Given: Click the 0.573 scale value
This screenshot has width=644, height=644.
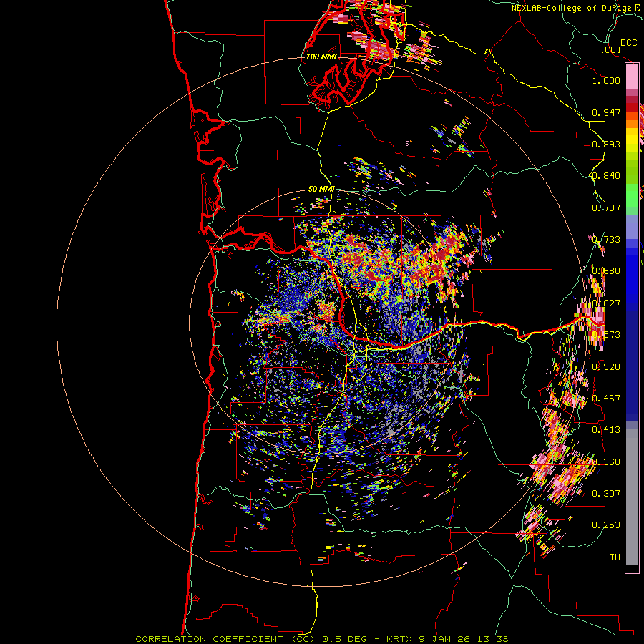Looking at the screenshot, I should click(x=606, y=335).
